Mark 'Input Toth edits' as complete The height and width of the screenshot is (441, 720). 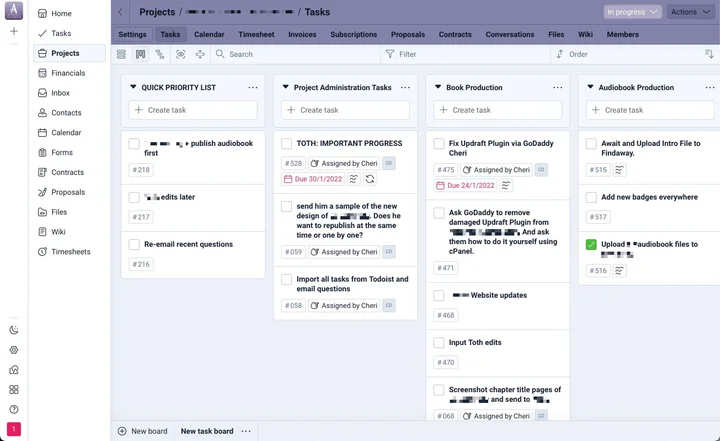pos(439,343)
